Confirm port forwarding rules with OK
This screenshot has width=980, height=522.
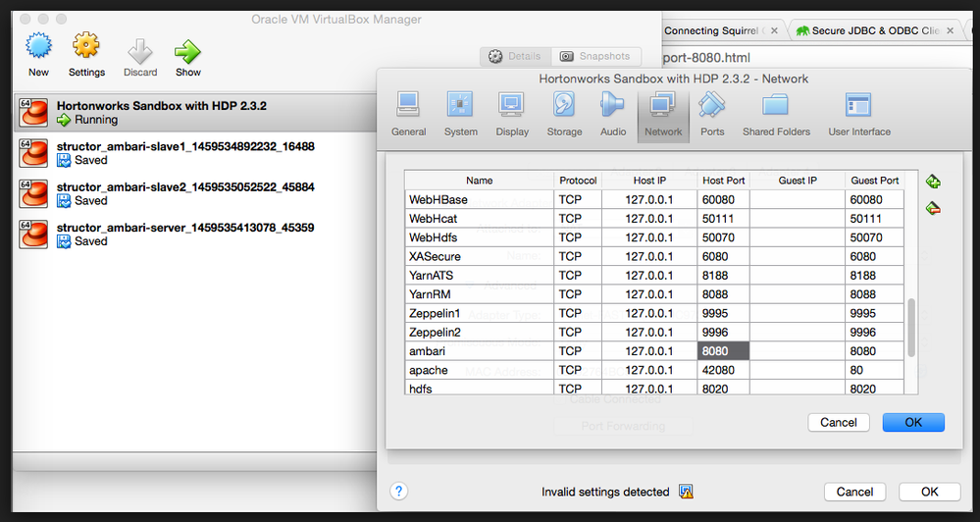click(912, 422)
